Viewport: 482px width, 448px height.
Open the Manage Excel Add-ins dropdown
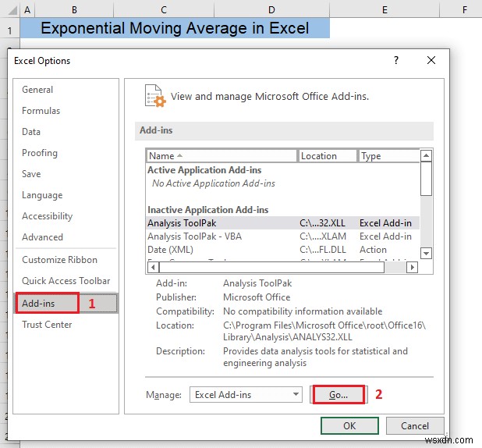246,394
